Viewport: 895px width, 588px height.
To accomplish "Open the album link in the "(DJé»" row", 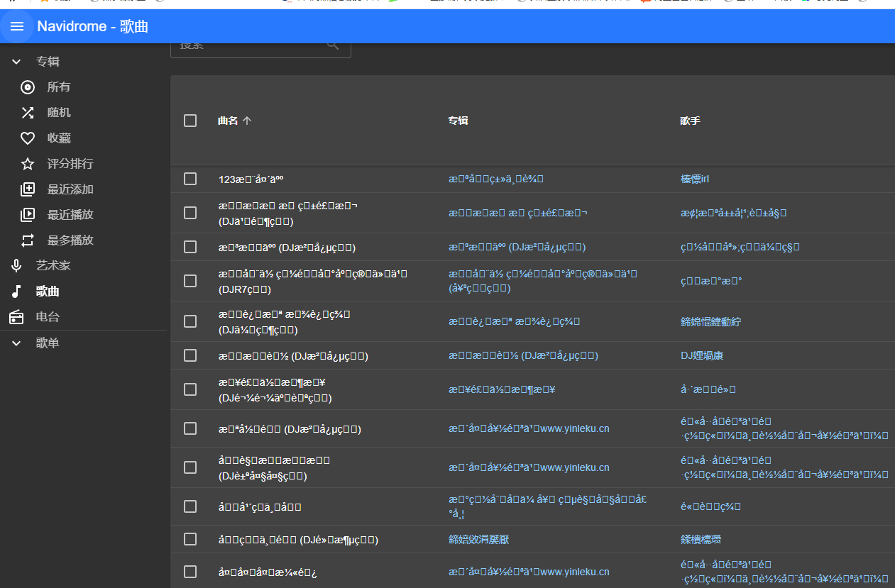I will click(x=478, y=540).
